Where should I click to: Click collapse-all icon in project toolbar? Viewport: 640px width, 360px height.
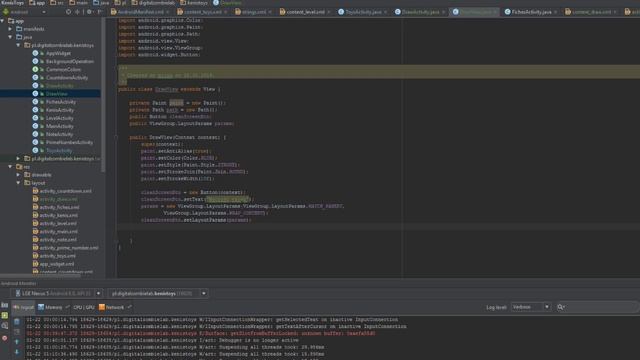77,12
